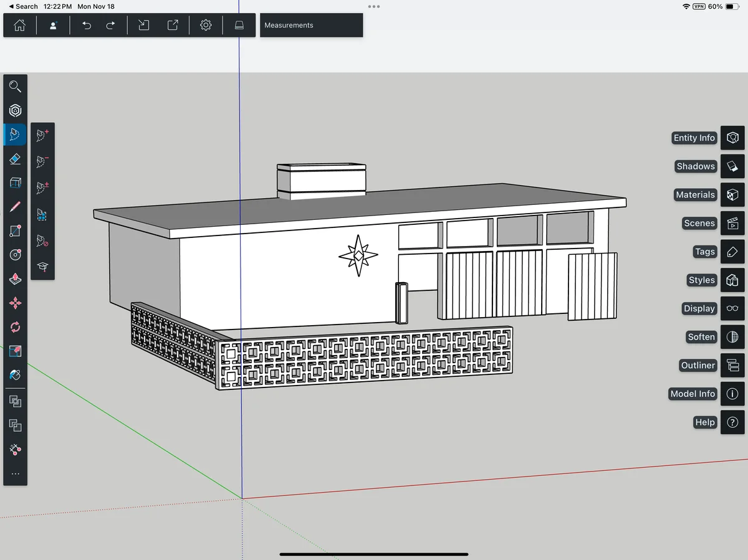Choose the add-to-selection lasso mode
The width and height of the screenshot is (748, 560).
tap(42, 135)
